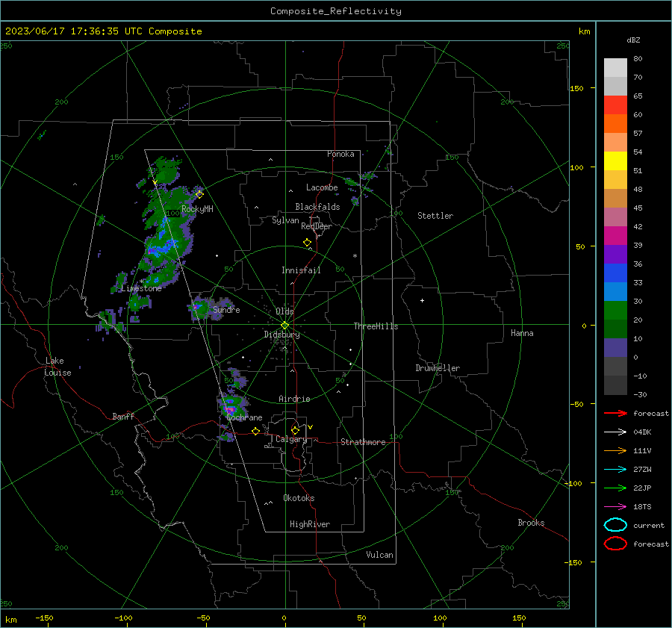Click the Cochrane city label

point(244,417)
